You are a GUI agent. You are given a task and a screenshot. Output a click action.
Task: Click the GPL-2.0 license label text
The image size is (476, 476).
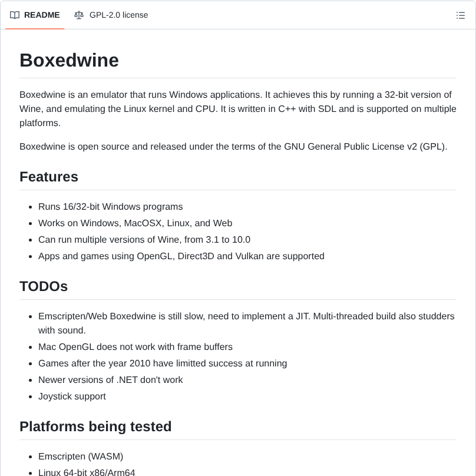pos(118,15)
